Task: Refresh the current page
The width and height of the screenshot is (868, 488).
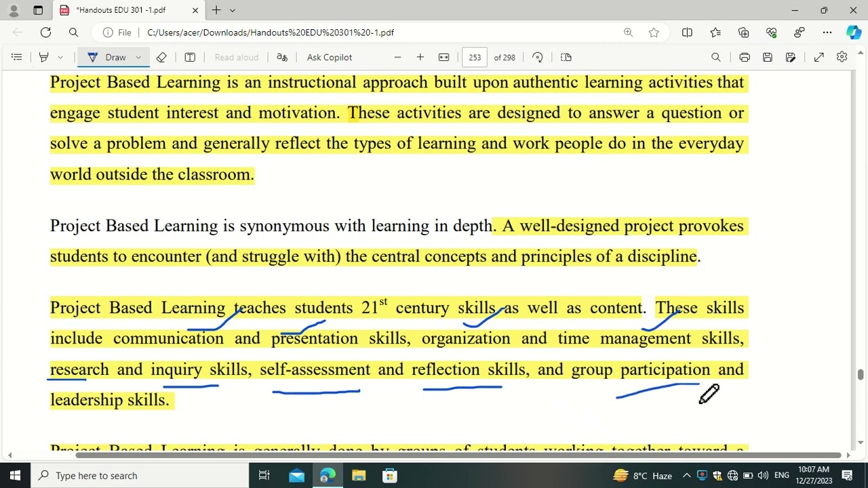Action: click(x=45, y=33)
